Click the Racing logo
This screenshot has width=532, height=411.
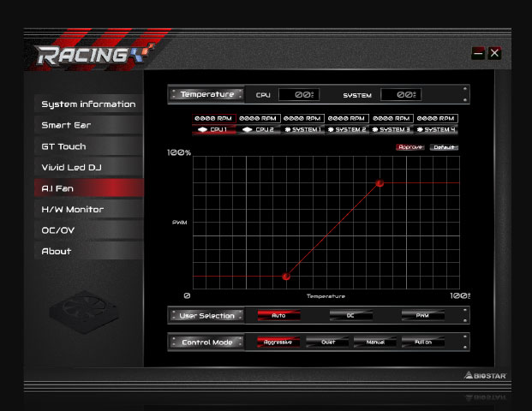[x=94, y=54]
